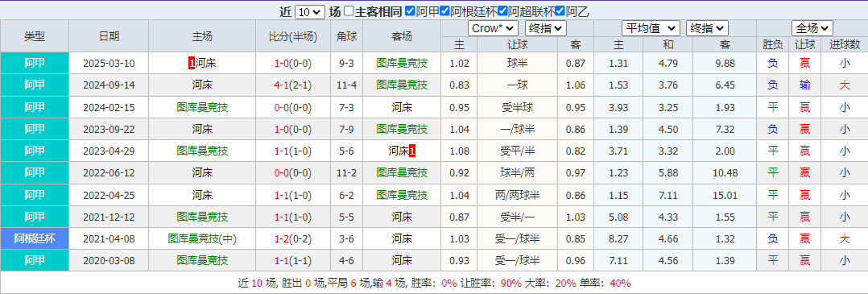Click the 平 result for 2024-02-15
Screen dimensions: 868x294
tap(772, 107)
